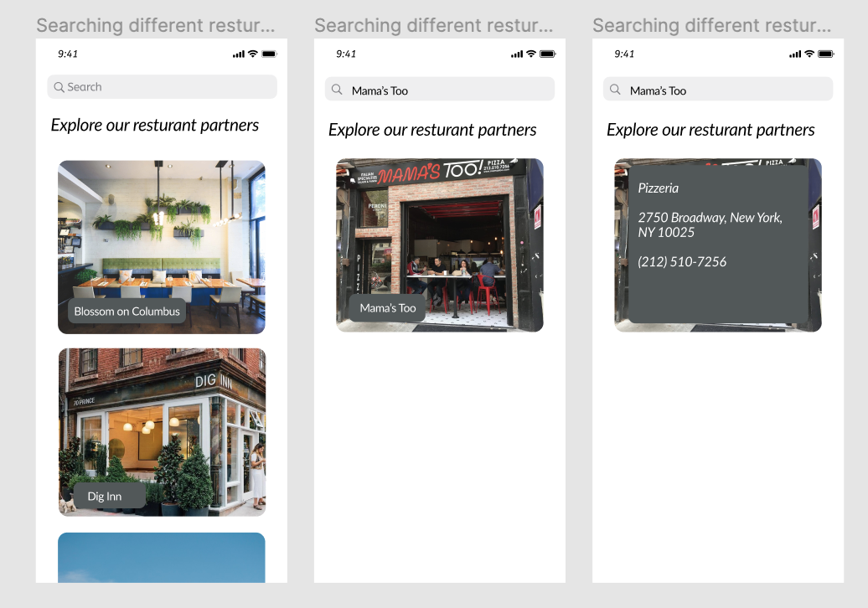Click the Wi-Fi icon in first screen status bar
Image resolution: width=868 pixels, height=608 pixels.
tap(253, 54)
